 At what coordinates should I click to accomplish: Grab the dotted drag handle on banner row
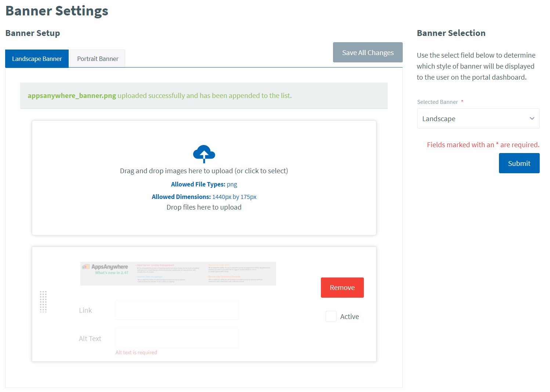point(43,302)
